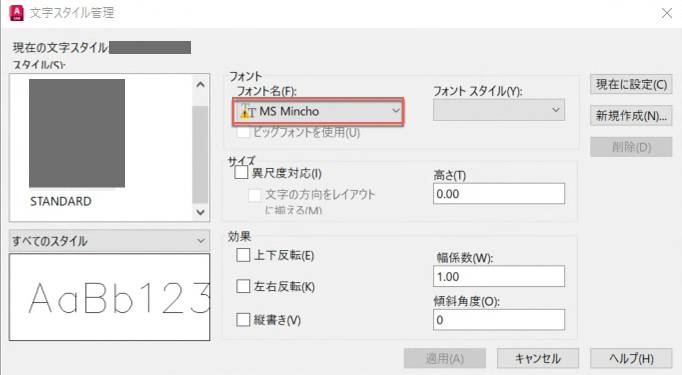Open help with ヘルプ button
Image resolution: width=682 pixels, height=375 pixels.
[x=631, y=358]
